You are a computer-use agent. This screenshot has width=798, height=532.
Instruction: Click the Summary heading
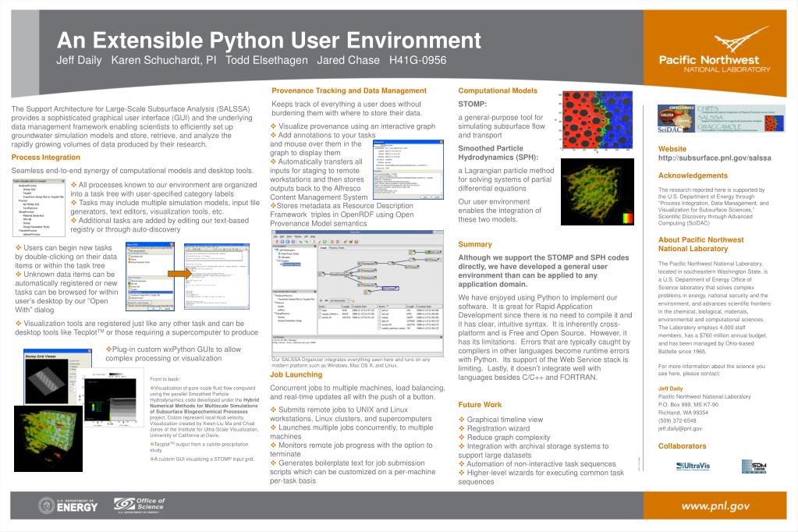tap(475, 244)
